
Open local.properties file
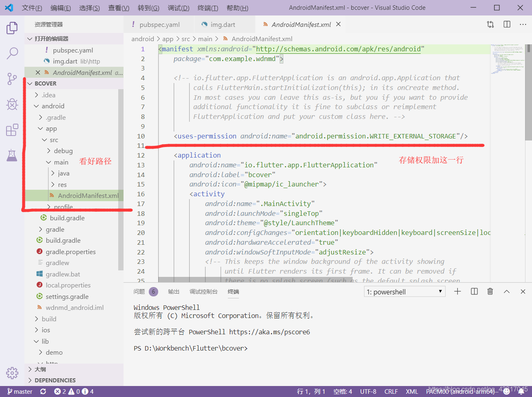pos(68,285)
